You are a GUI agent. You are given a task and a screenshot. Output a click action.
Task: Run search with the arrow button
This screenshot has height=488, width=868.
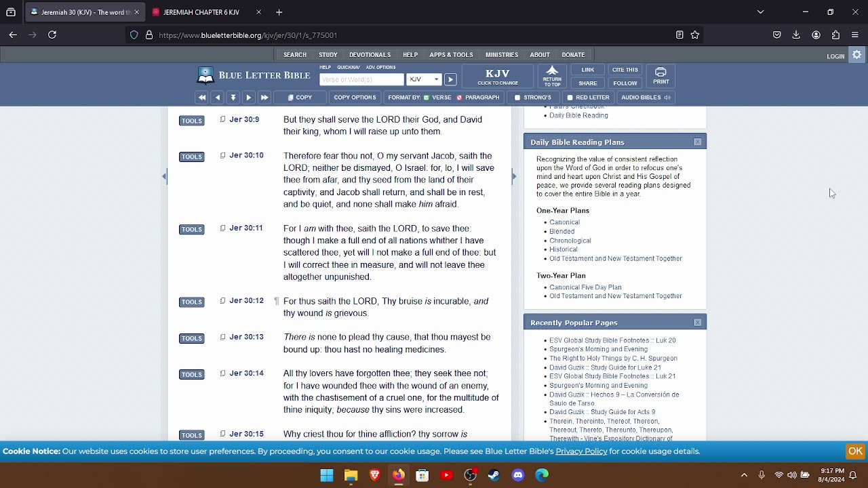click(450, 79)
